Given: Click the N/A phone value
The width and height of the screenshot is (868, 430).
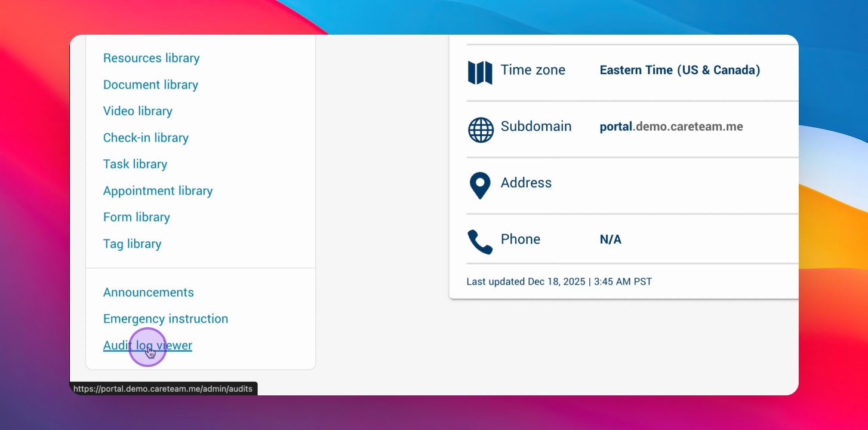Looking at the screenshot, I should [x=611, y=239].
